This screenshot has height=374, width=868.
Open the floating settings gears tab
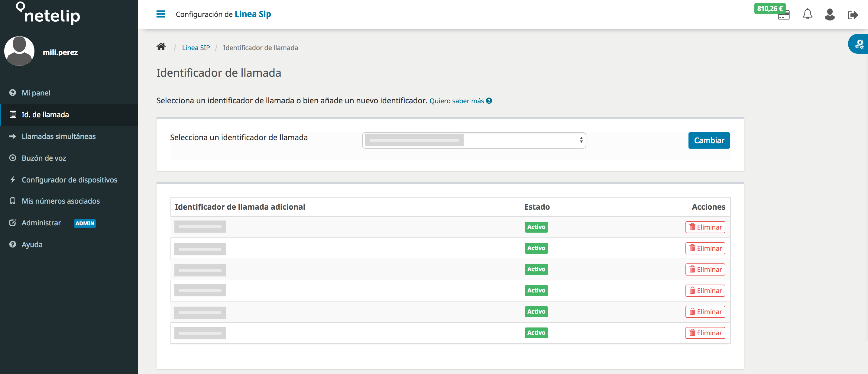[x=859, y=44]
